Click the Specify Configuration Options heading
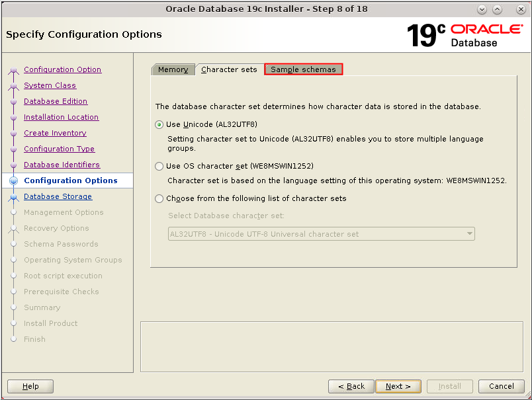The height and width of the screenshot is (400, 532). 84,34
